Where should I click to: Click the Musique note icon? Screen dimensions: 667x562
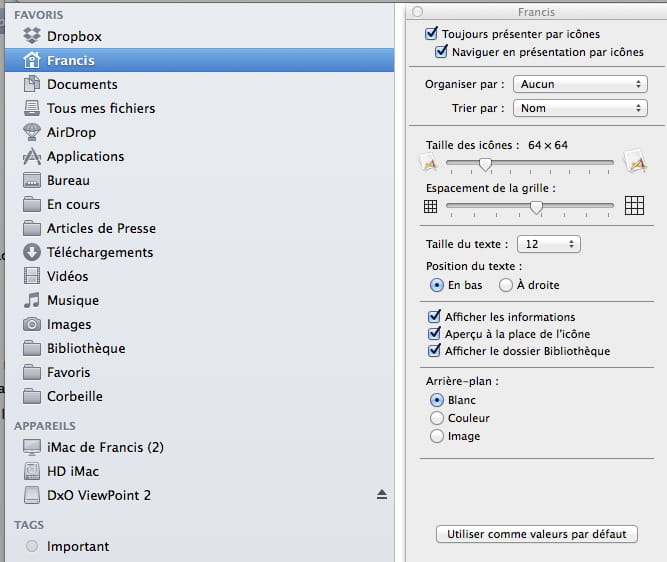[x=32, y=300]
